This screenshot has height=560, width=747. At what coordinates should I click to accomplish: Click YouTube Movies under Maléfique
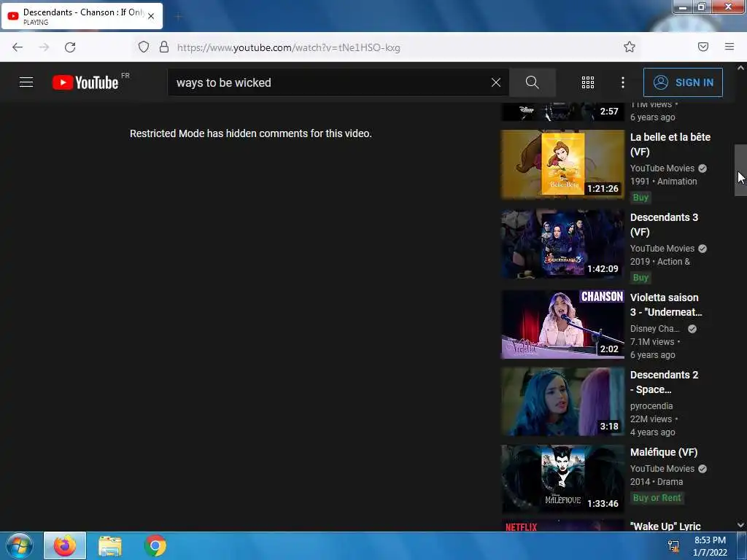coord(662,469)
